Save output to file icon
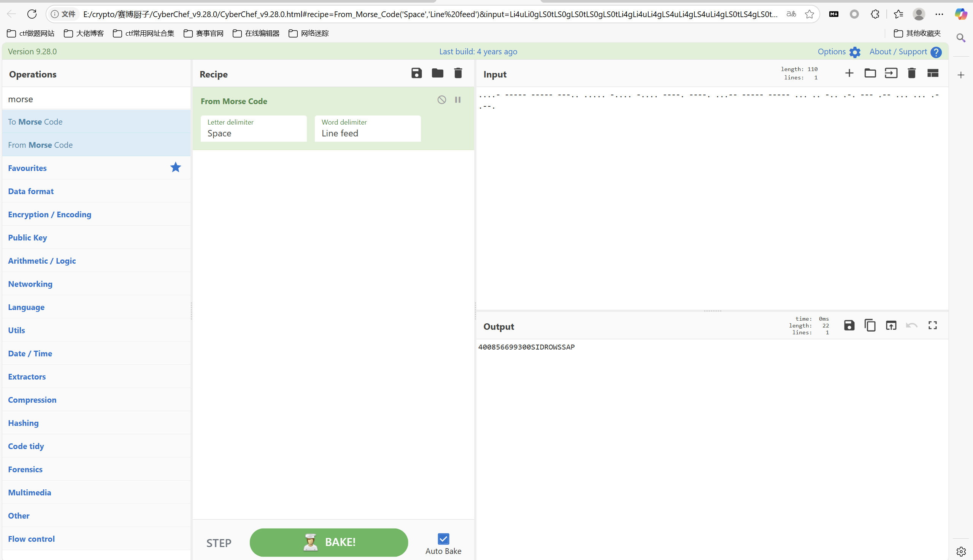Image resolution: width=973 pixels, height=560 pixels. tap(849, 325)
